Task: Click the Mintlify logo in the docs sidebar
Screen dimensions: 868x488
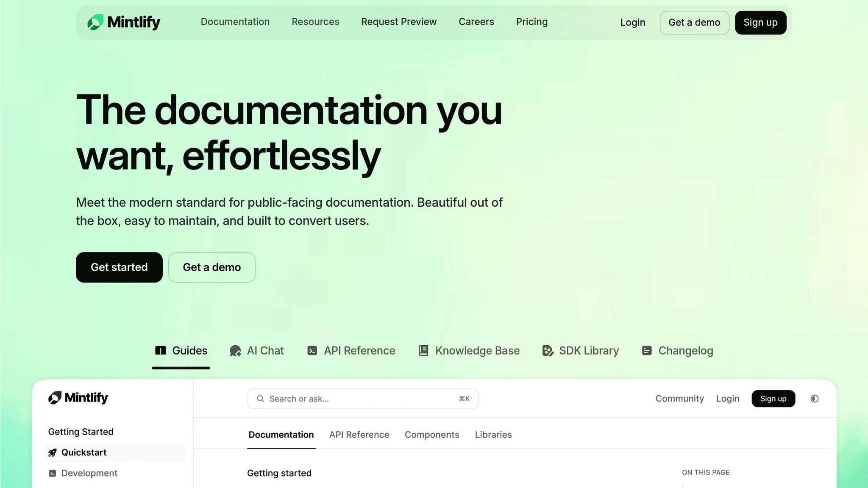Action: click(78, 398)
